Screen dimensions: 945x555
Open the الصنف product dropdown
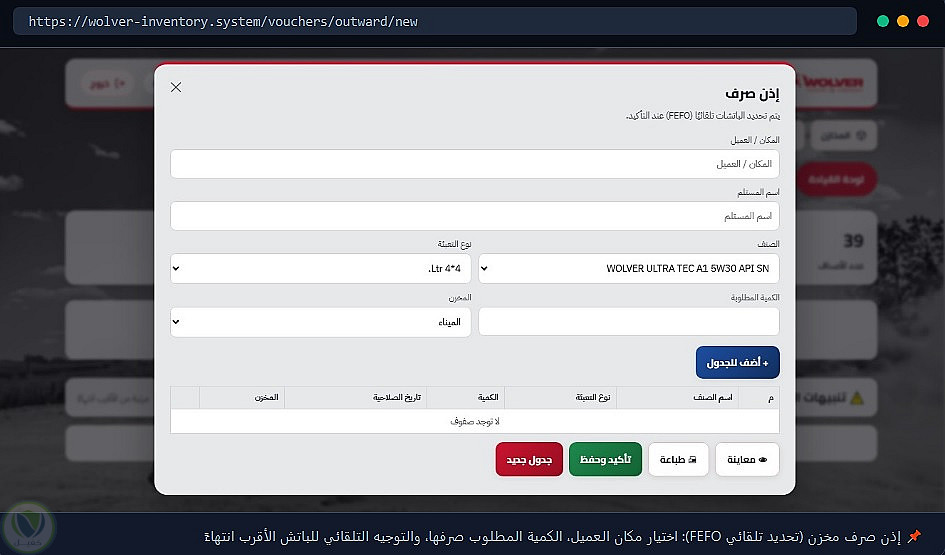click(629, 268)
